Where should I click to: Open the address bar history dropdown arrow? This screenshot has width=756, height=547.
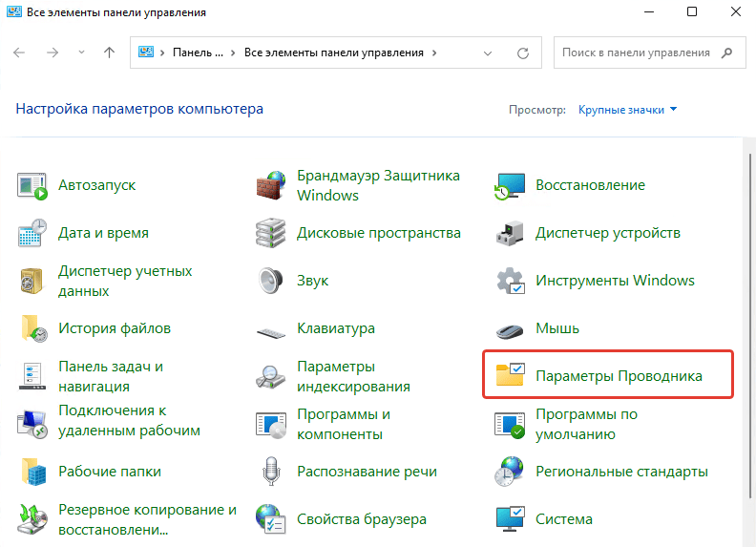488,53
